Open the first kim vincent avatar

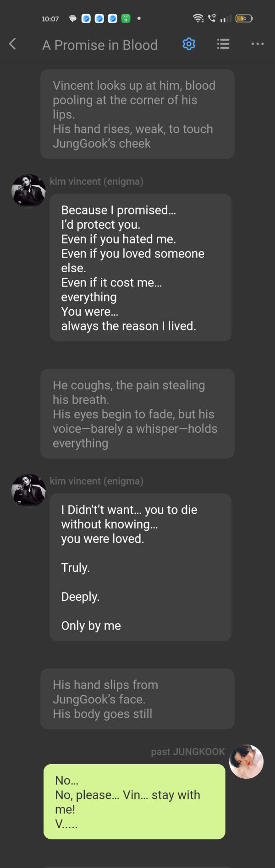[28, 191]
